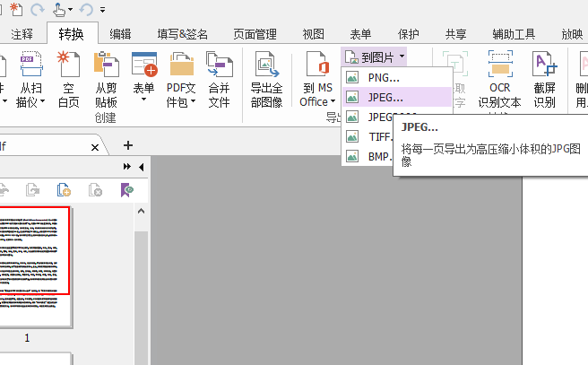The width and height of the screenshot is (588, 365).
Task: Open quick access toolbar customize arrow
Action: 102,10
